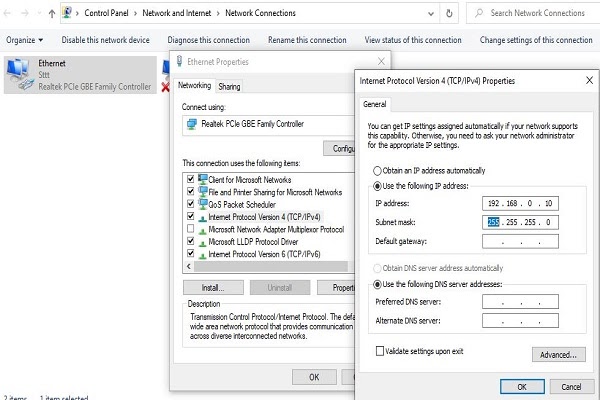Click LLDP Protocol Driver item icon

tap(202, 243)
